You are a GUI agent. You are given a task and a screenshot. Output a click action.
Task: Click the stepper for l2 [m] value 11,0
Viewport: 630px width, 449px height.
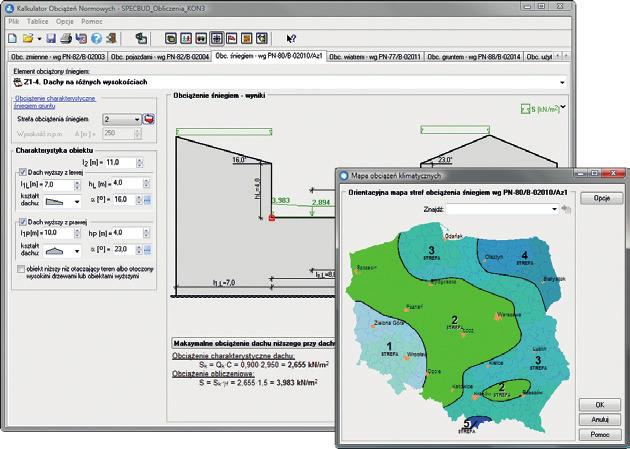[139, 163]
